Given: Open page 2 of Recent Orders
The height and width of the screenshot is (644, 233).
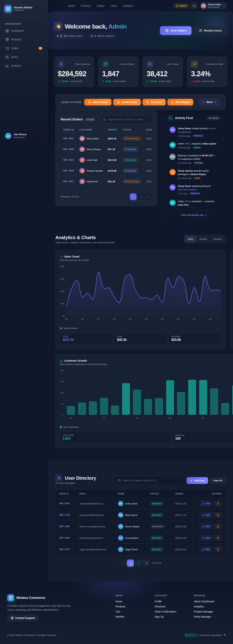Looking at the screenshot, I should pyautogui.click(x=141, y=197).
